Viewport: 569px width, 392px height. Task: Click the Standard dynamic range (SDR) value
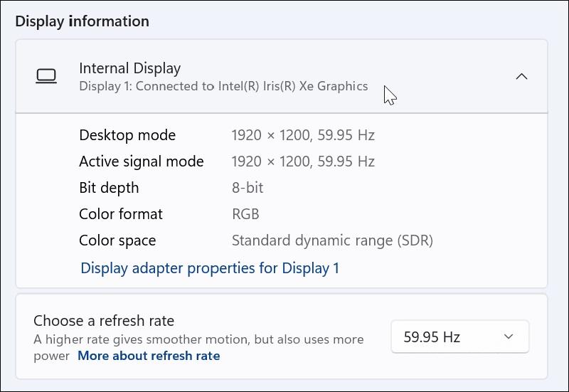tap(332, 240)
